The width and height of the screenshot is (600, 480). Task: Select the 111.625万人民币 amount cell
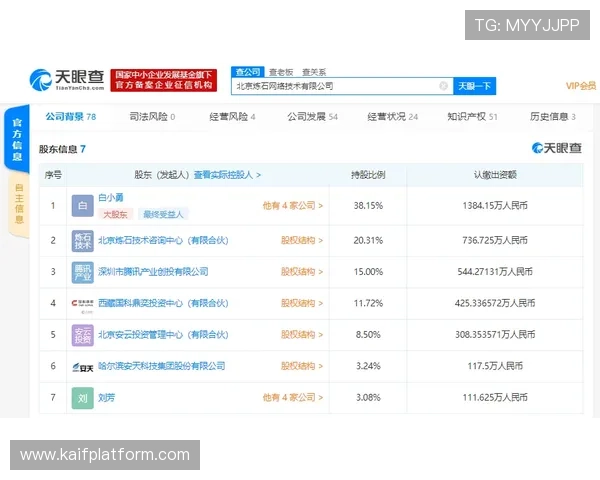point(495,397)
